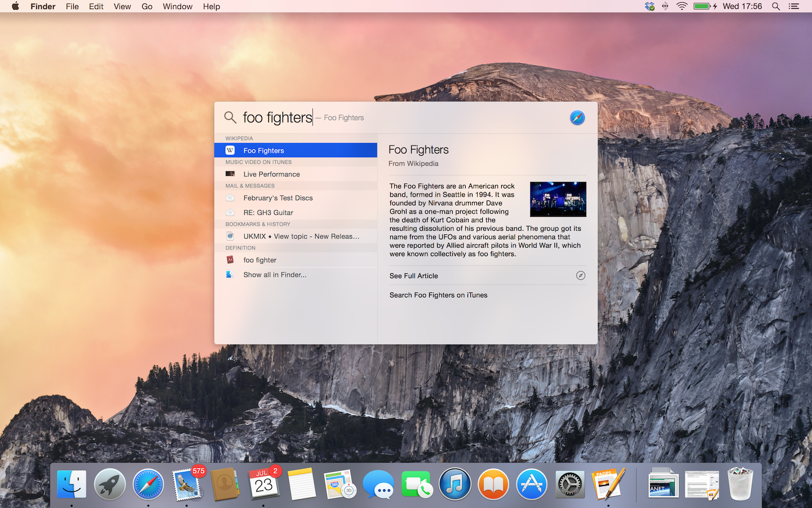Open Calendar showing JUL 23
Viewport: 812px width, 508px height.
click(264, 483)
